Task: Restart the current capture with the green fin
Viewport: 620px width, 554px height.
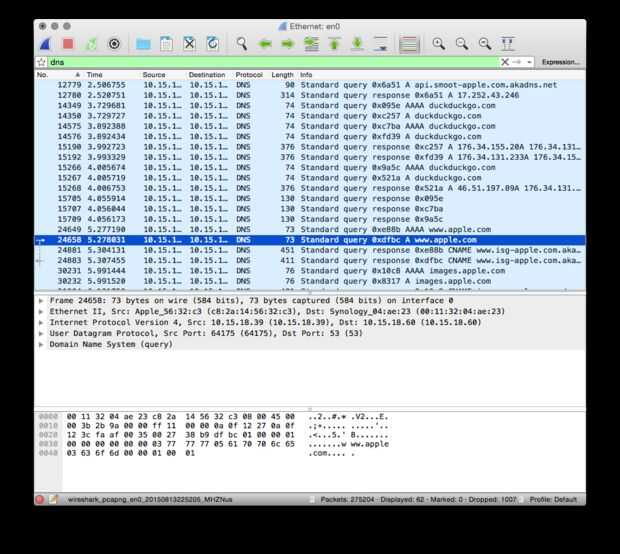Action: (x=91, y=44)
